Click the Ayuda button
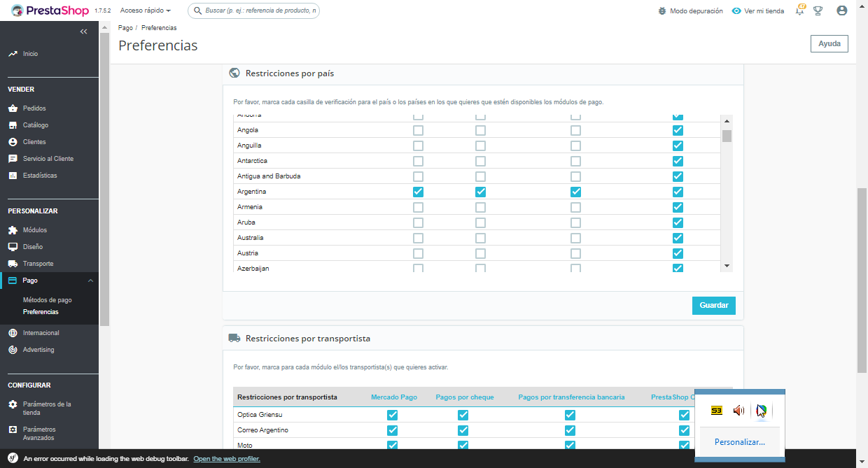 (x=829, y=43)
